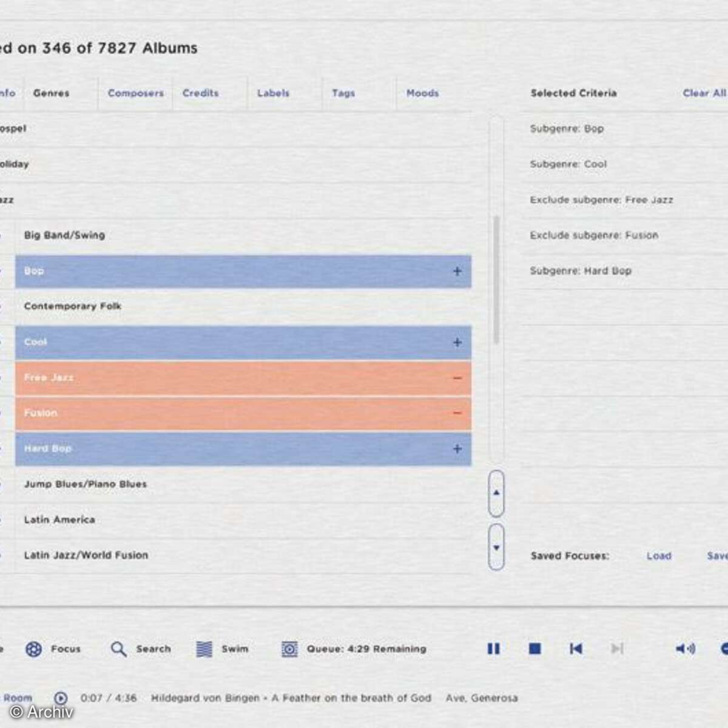728x728 pixels.
Task: Select Latin Jazz/World Fusion subgenre
Action: pyautogui.click(x=86, y=555)
